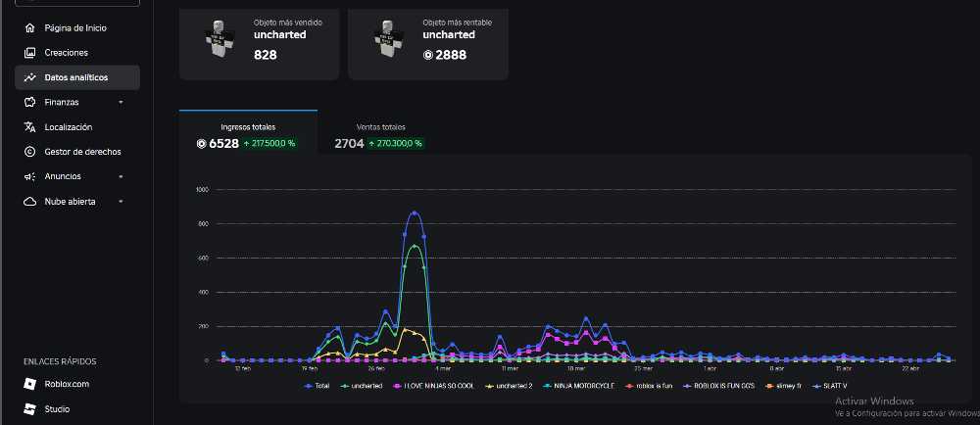Go to Página de Inicio
The height and width of the screenshot is (425, 980).
(x=77, y=28)
